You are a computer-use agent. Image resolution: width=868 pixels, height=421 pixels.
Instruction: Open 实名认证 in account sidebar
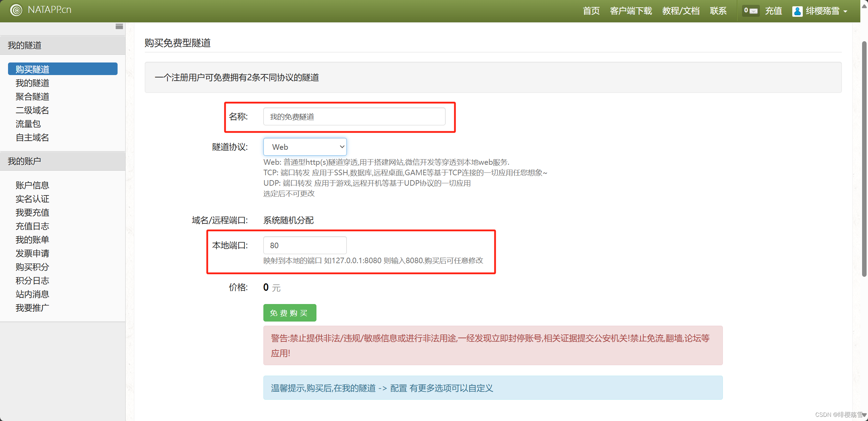(x=32, y=199)
